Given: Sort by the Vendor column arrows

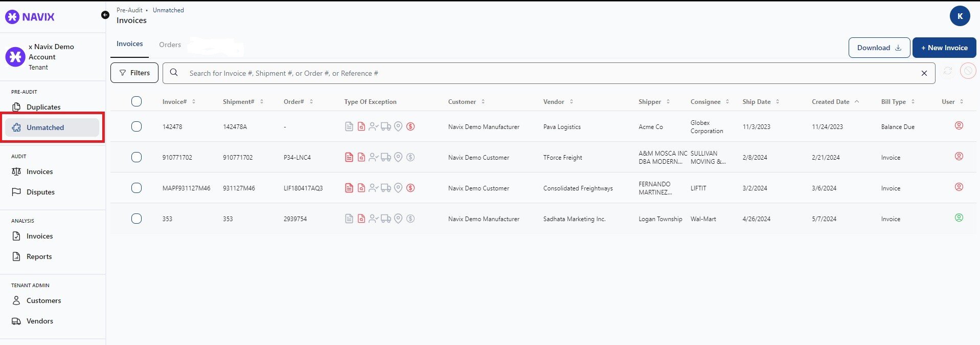Looking at the screenshot, I should click(x=571, y=102).
